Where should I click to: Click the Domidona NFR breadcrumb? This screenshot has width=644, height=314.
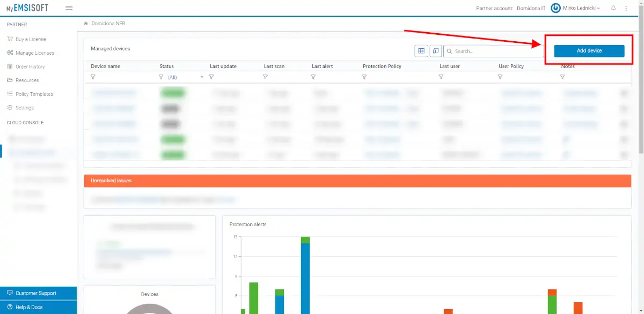click(108, 24)
